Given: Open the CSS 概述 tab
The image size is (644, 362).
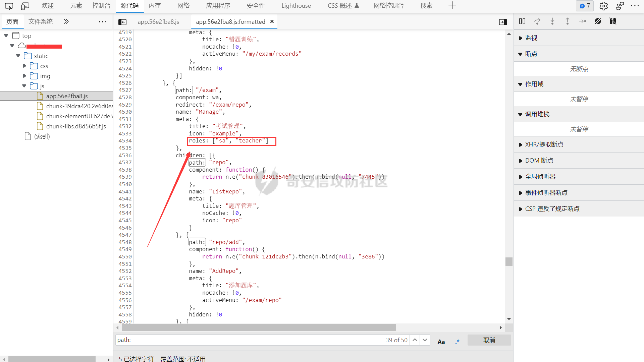Looking at the screenshot, I should point(343,6).
